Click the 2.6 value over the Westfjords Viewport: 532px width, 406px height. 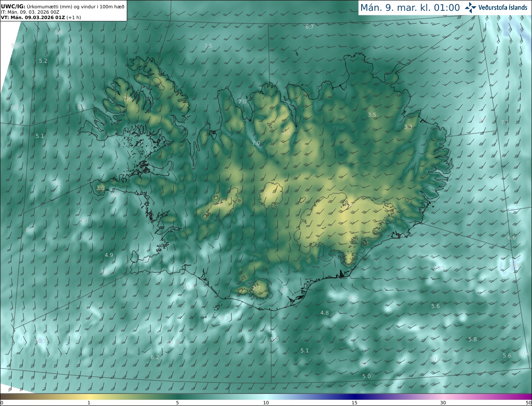[x=128, y=99]
